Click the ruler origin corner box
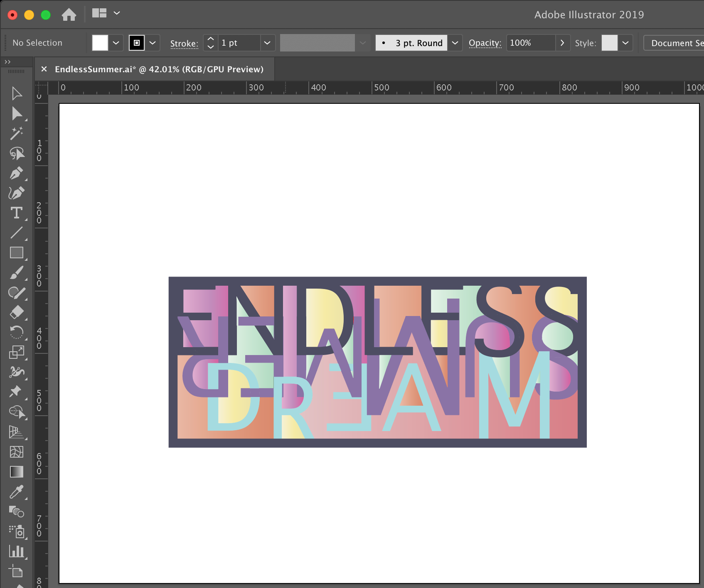Image resolution: width=704 pixels, height=588 pixels. pos(41,88)
